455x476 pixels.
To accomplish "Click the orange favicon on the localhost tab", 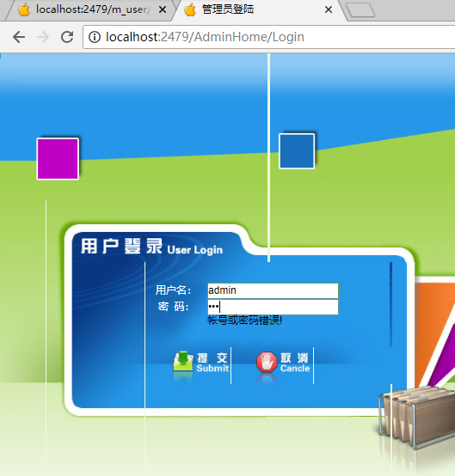I will 24,9.
